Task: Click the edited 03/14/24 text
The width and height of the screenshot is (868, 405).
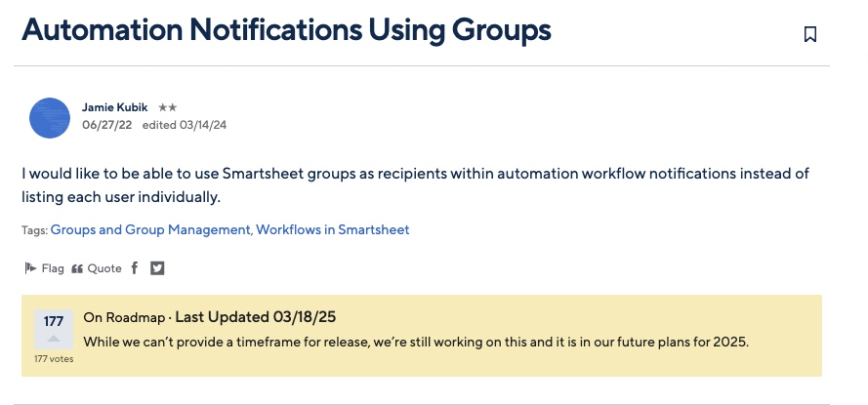Action: pos(185,125)
